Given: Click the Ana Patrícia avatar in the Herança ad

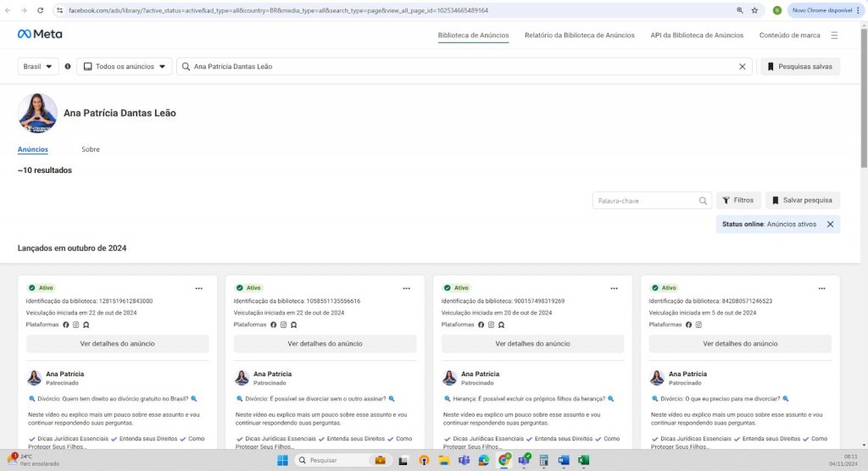Looking at the screenshot, I should [x=449, y=378].
